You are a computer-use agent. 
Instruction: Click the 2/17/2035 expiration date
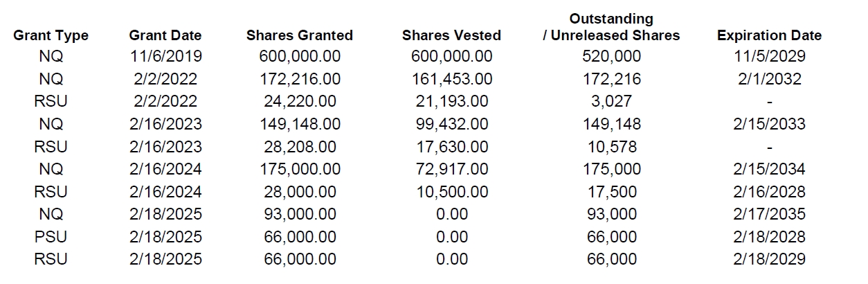tap(770, 214)
